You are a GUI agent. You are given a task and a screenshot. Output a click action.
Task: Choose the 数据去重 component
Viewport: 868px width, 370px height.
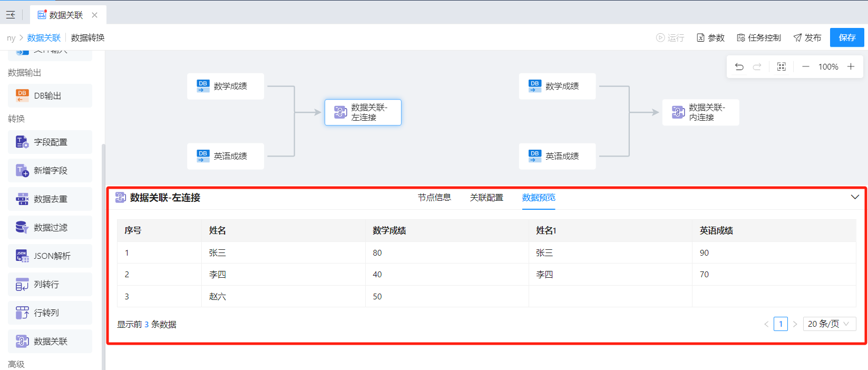(50, 199)
